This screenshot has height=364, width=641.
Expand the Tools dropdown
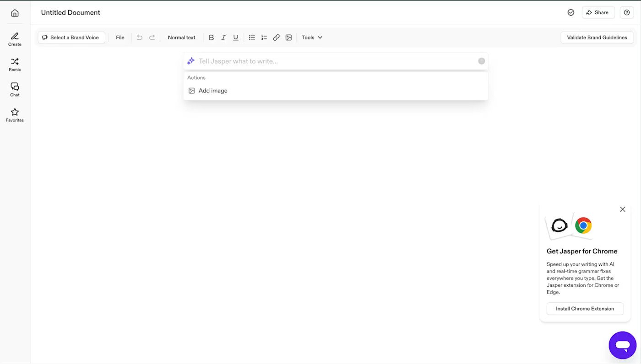(x=312, y=37)
